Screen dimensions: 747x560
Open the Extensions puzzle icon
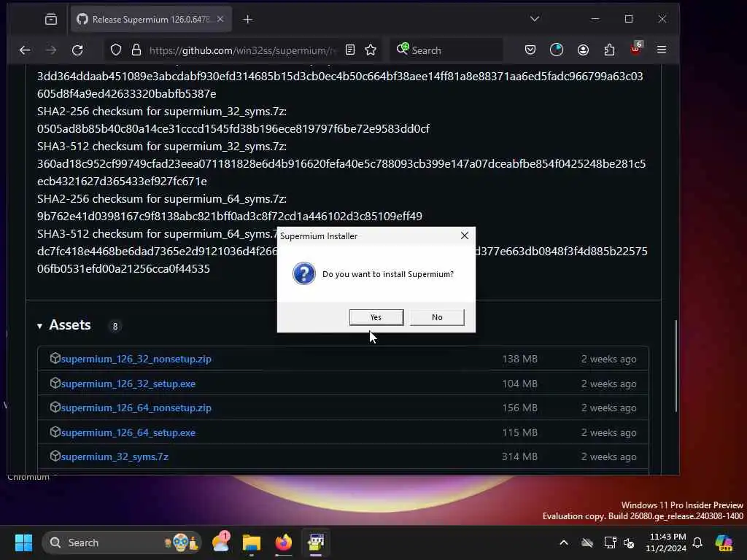[x=609, y=50]
